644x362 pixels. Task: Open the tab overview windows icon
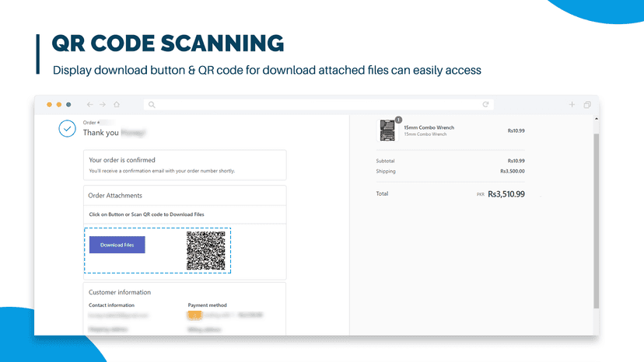[587, 105]
